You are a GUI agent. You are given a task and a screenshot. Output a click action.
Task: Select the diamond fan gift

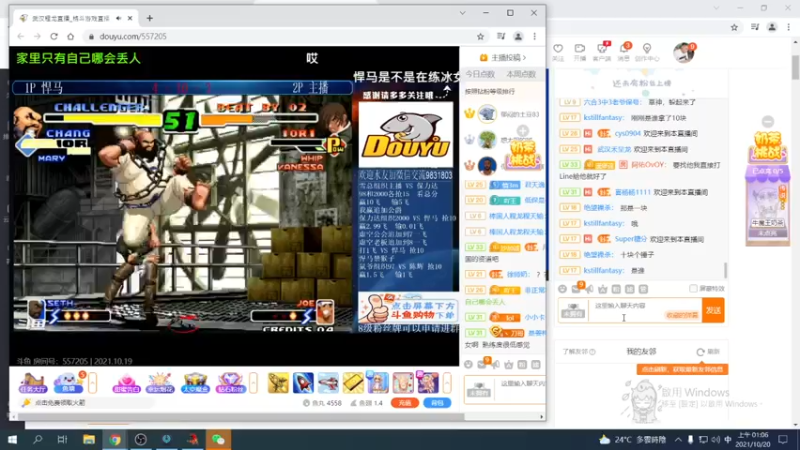point(230,382)
